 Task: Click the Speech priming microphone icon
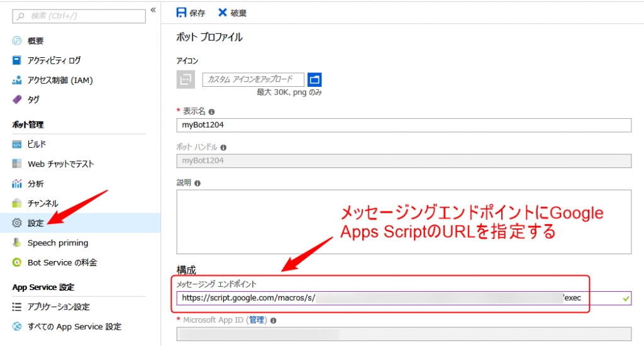coord(17,243)
